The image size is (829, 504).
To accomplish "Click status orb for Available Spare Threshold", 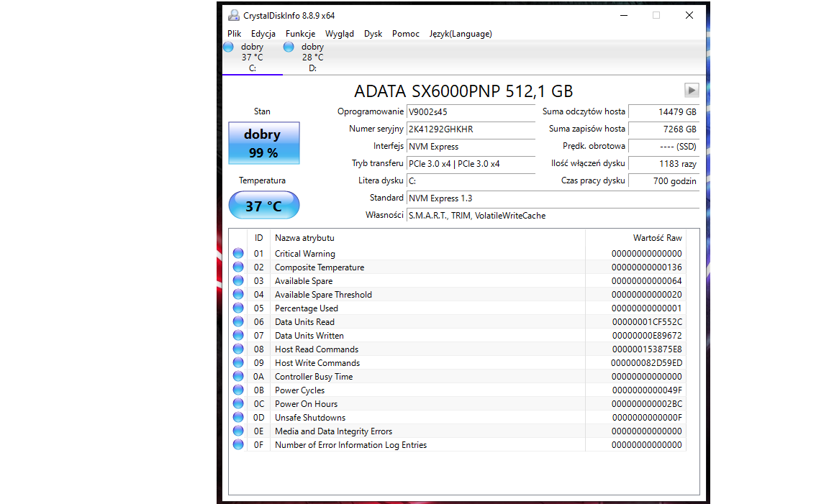I will [x=238, y=295].
